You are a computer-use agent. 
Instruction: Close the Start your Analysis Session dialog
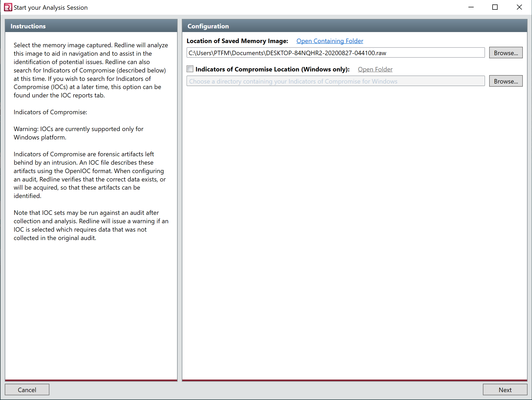pos(519,7)
